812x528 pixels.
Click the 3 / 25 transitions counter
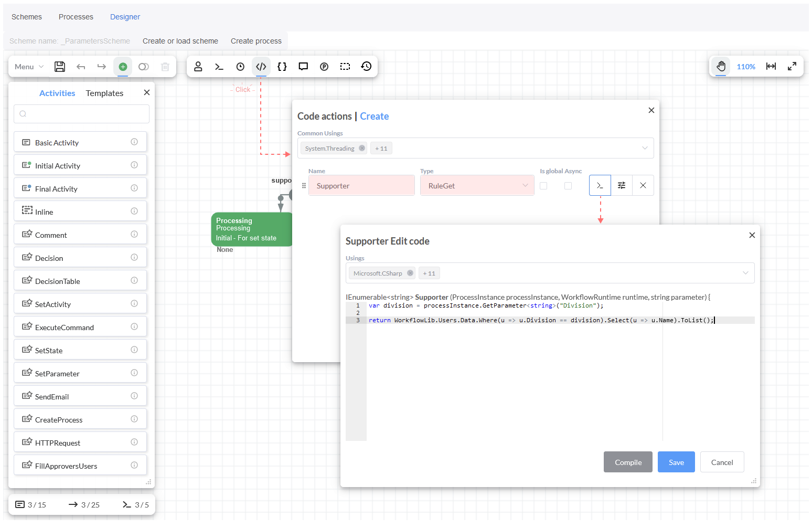pos(84,504)
